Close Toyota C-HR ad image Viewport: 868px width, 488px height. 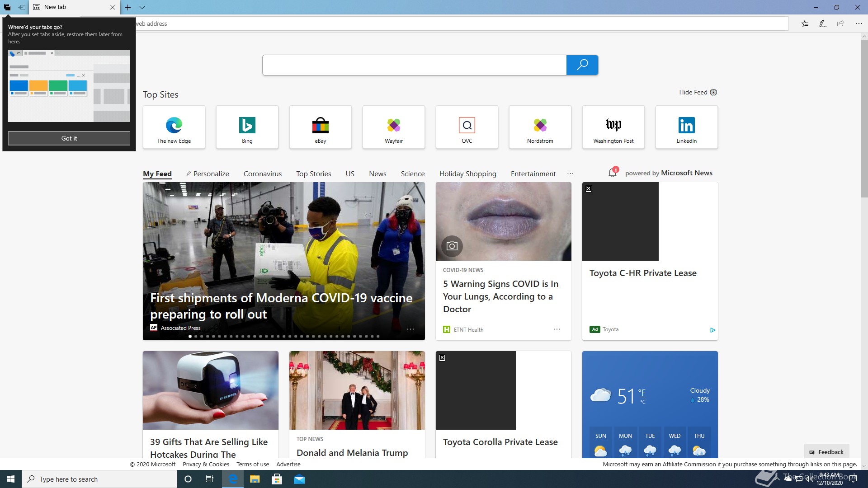coord(589,189)
